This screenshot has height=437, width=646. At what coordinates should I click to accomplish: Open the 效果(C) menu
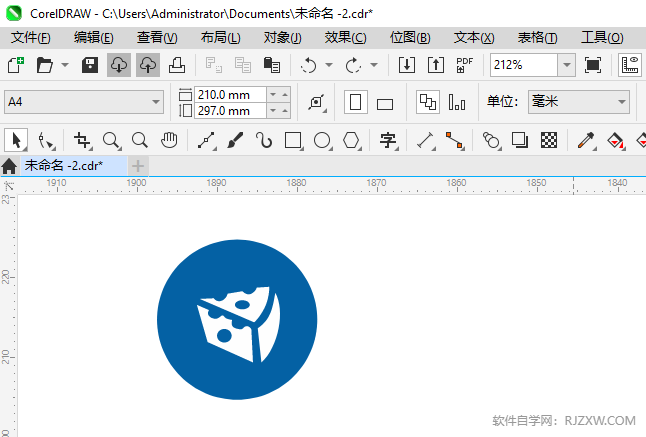click(x=345, y=38)
